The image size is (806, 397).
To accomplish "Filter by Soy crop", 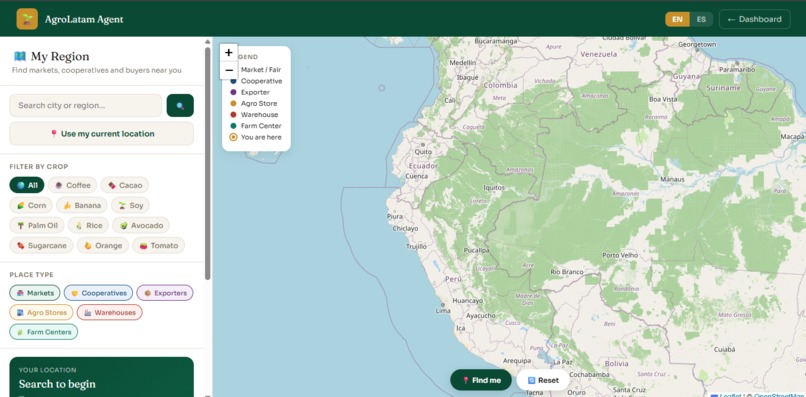I will [131, 205].
